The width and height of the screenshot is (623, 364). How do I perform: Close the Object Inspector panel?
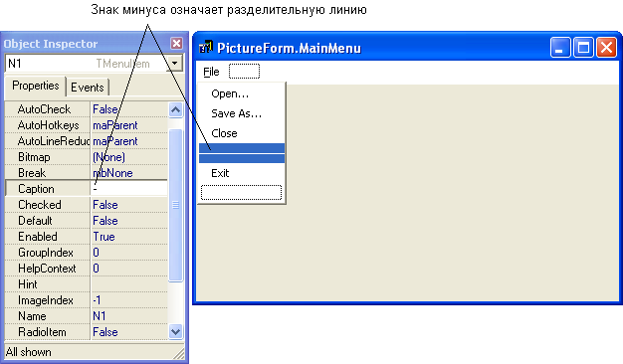coord(176,43)
